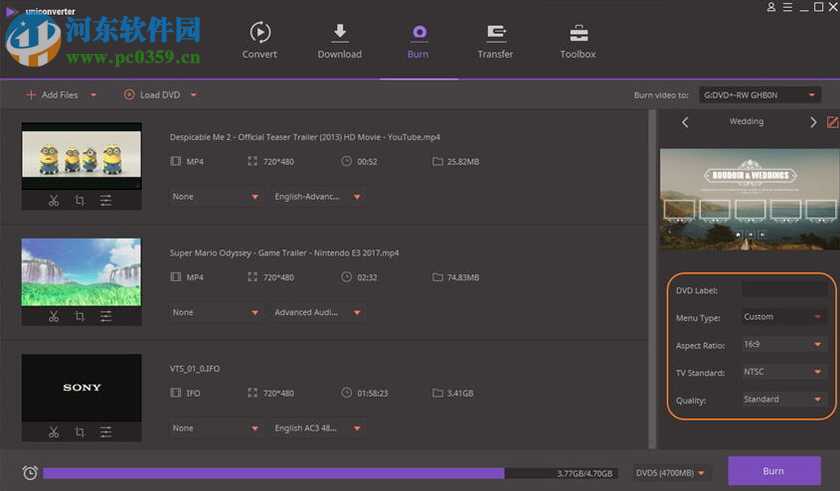Open the hamburger menu icon
The width and height of the screenshot is (840, 491).
pyautogui.click(x=788, y=7)
